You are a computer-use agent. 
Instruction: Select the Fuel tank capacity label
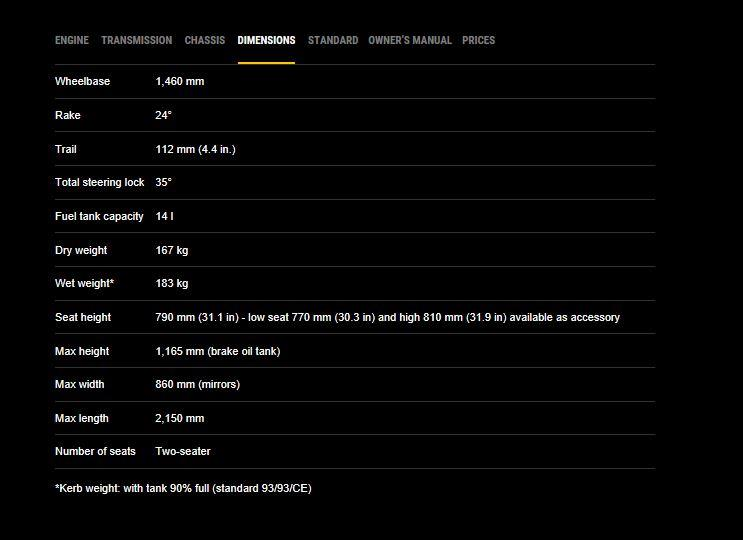(99, 216)
